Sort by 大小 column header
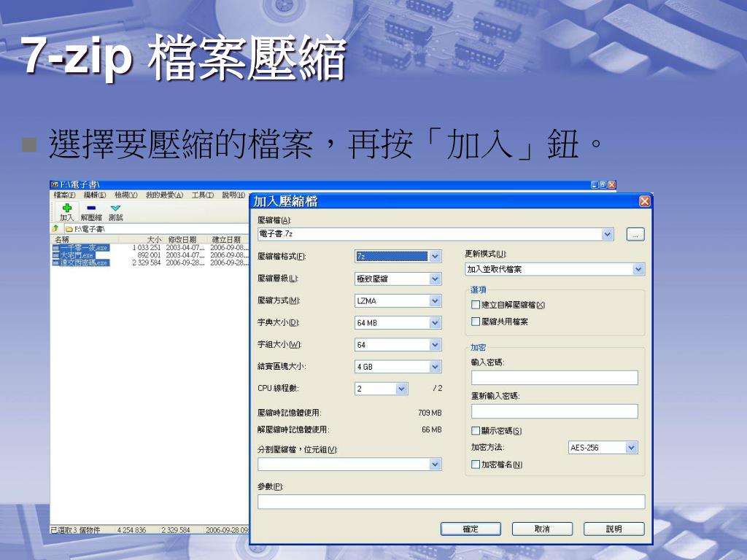The height and width of the screenshot is (560, 747). 154,239
